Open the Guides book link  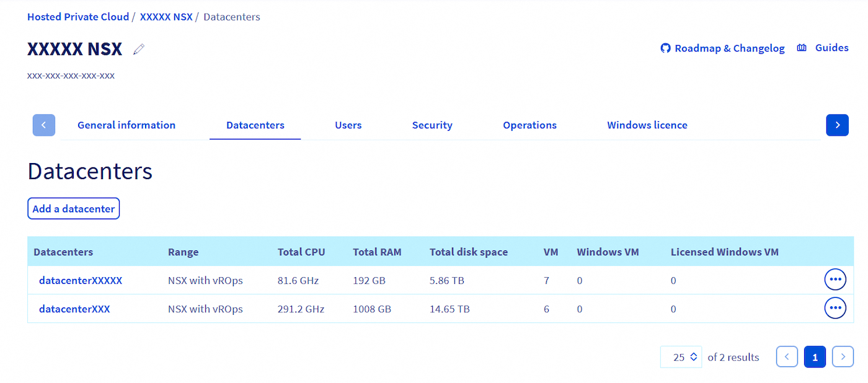pos(823,48)
